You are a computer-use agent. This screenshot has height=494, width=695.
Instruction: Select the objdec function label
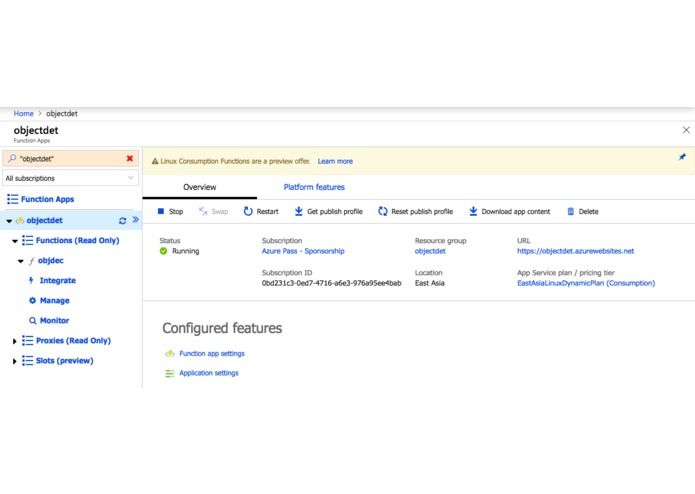point(51,261)
